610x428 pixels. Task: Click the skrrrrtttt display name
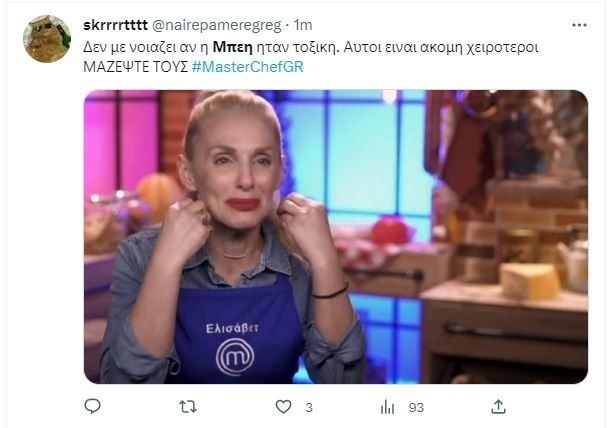point(115,25)
